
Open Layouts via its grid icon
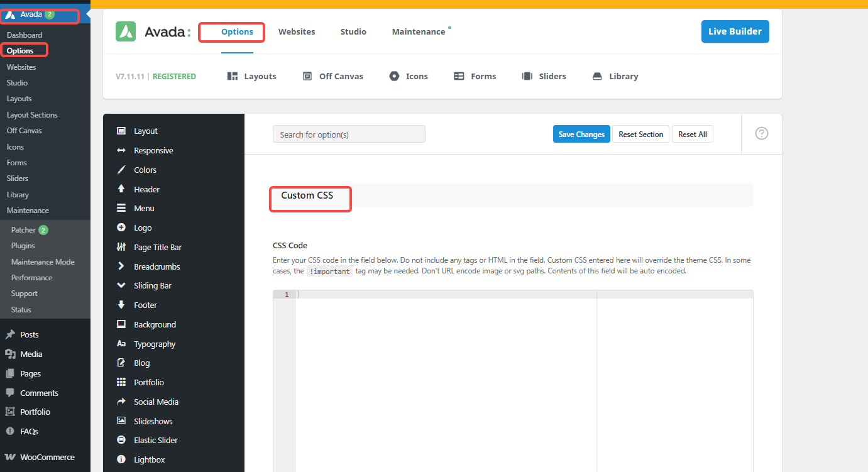[233, 76]
